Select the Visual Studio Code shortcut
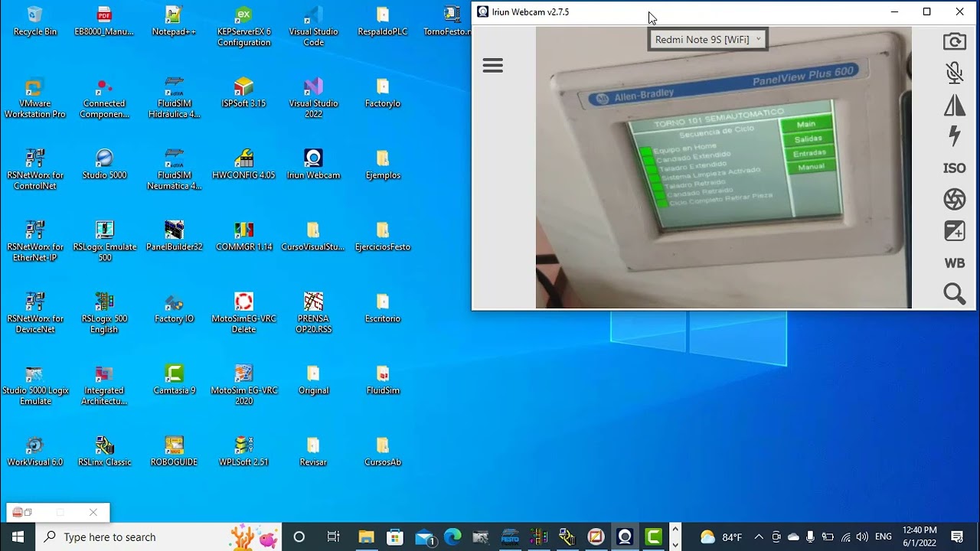Image resolution: width=980 pixels, height=551 pixels. pyautogui.click(x=313, y=27)
